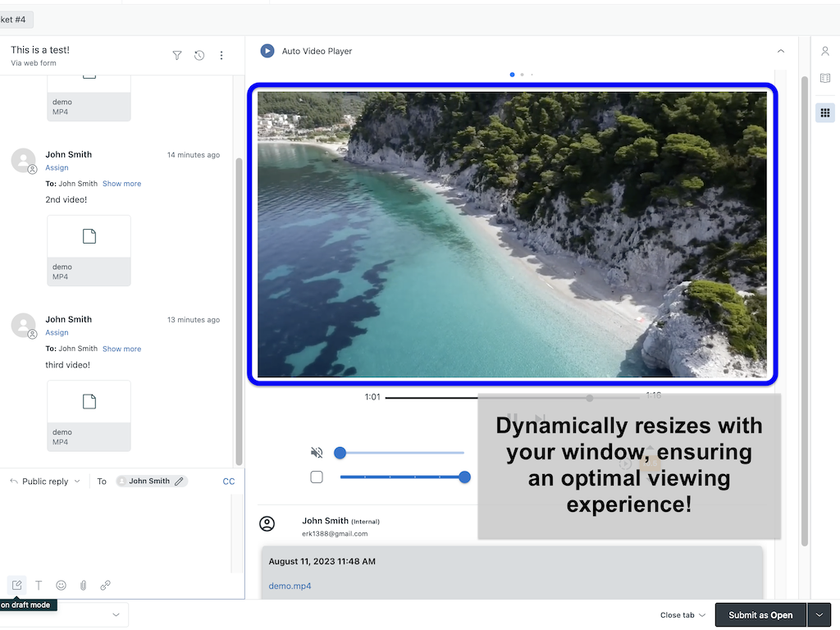840x630 pixels.
Task: Toggle draft mode compose icon
Action: pyautogui.click(x=16, y=585)
